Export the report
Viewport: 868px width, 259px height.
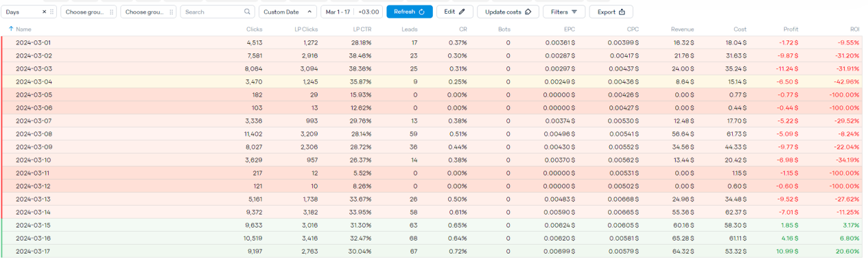point(611,12)
